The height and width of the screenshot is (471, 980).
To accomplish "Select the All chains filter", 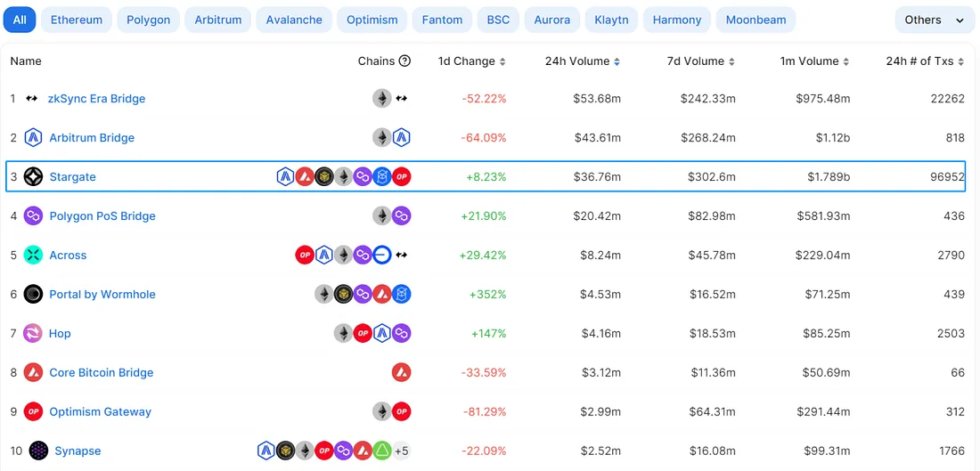I will [x=20, y=20].
